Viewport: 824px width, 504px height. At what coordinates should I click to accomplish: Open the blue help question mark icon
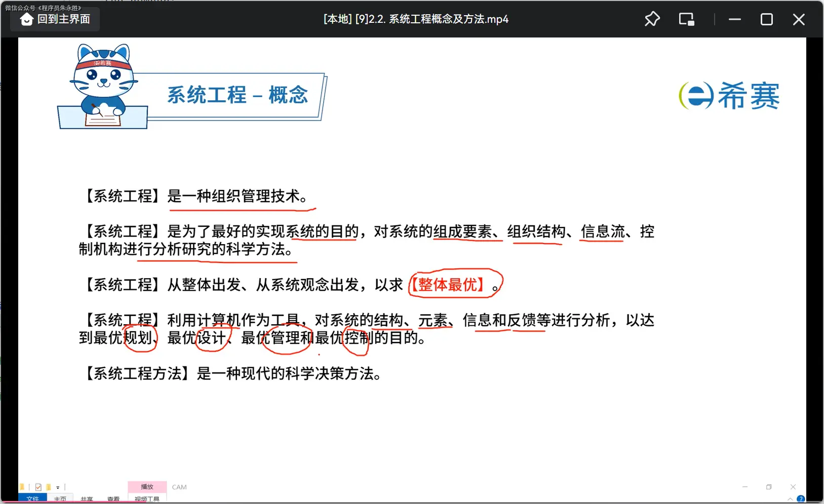tap(801, 499)
